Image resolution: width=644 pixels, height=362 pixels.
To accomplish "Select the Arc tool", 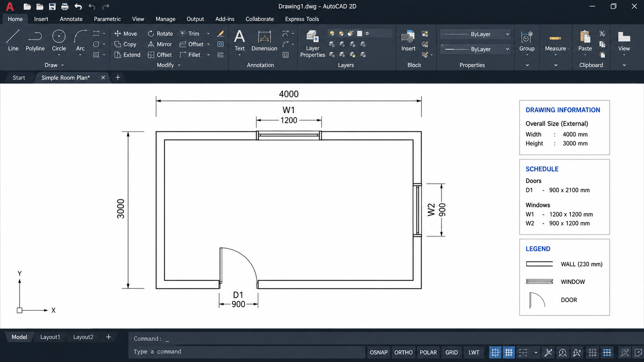I will (x=80, y=40).
